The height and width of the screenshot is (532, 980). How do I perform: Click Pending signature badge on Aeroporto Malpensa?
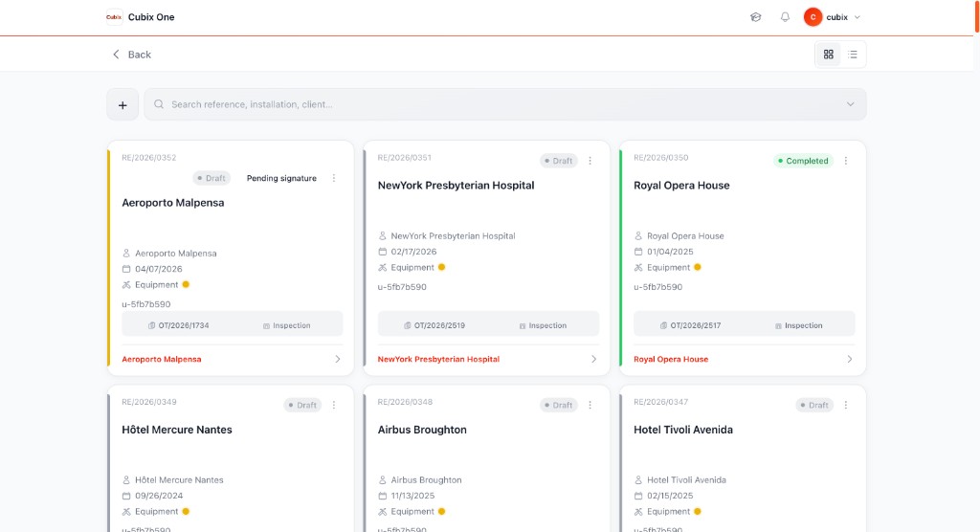[x=281, y=178]
